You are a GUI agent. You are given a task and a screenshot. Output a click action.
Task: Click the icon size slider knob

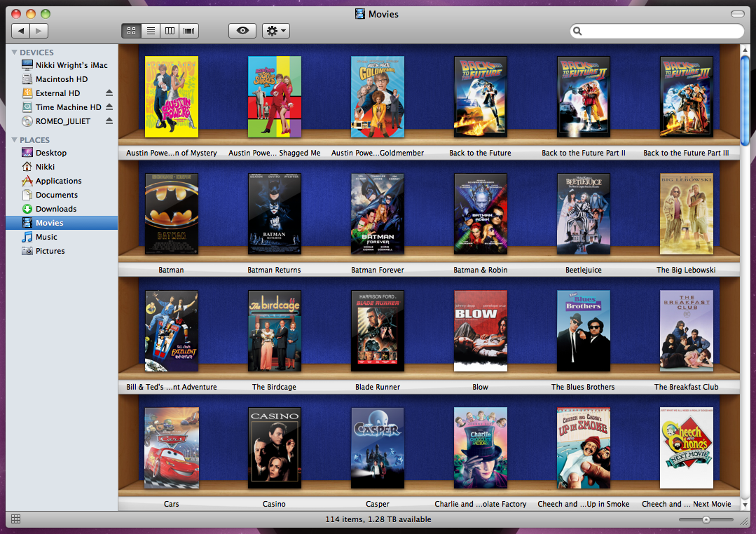[706, 519]
